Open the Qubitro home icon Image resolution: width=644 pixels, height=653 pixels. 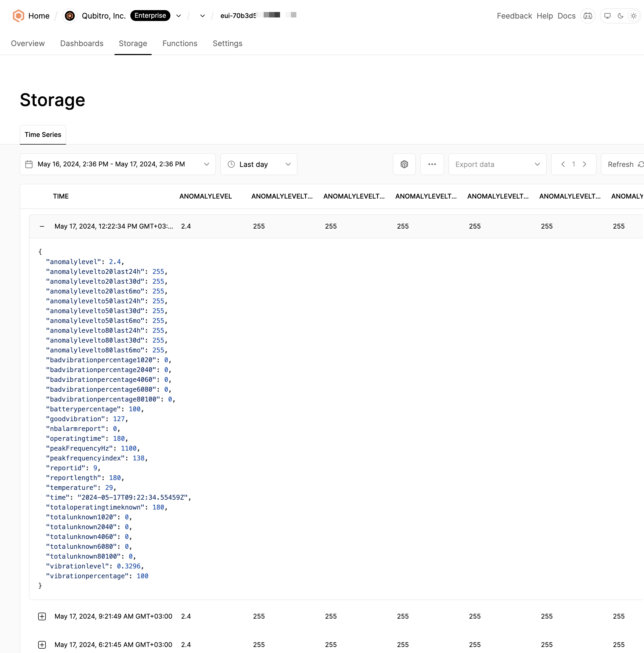tap(18, 16)
